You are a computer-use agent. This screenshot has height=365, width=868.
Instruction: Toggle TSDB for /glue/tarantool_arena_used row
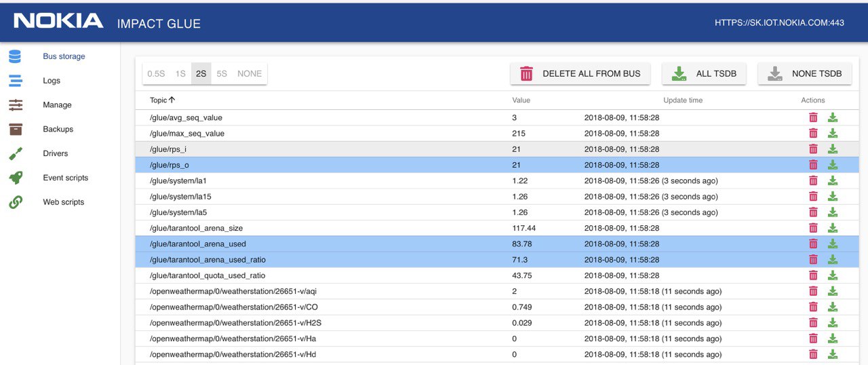[833, 244]
